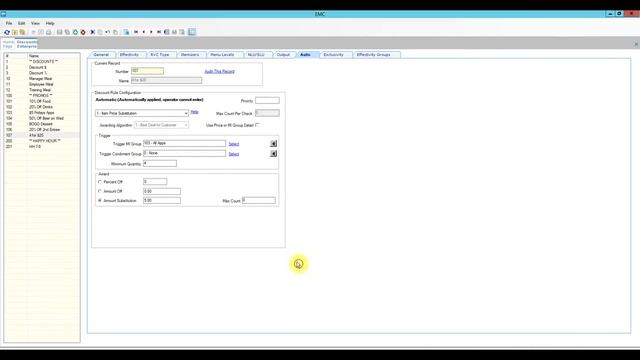Select the Discount $ row
Viewport: 640px width, 360px height.
pyautogui.click(x=42, y=67)
